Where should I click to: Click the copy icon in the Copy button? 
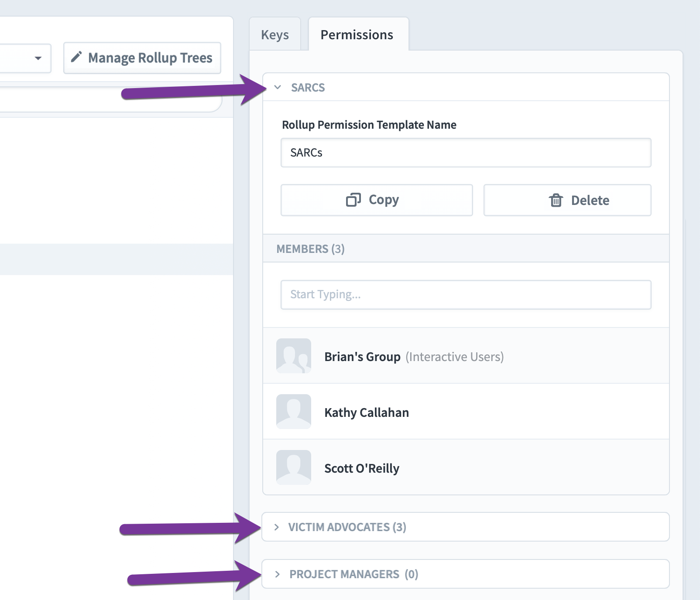(x=353, y=200)
